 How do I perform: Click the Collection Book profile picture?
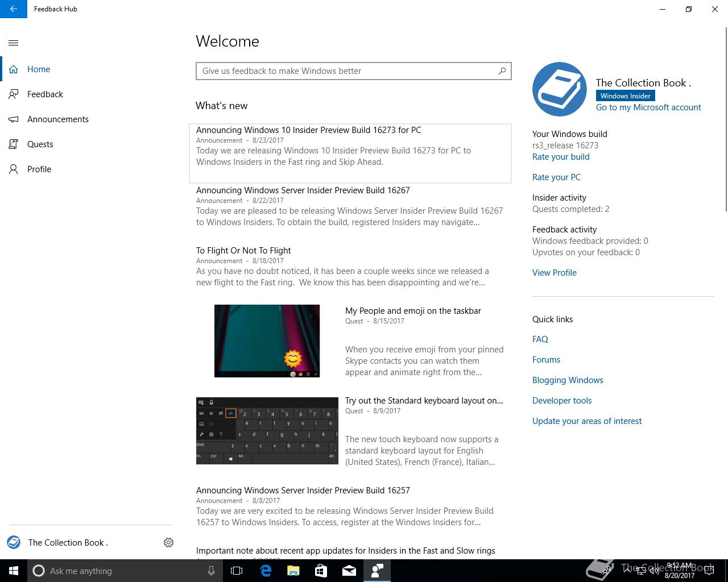coord(560,89)
